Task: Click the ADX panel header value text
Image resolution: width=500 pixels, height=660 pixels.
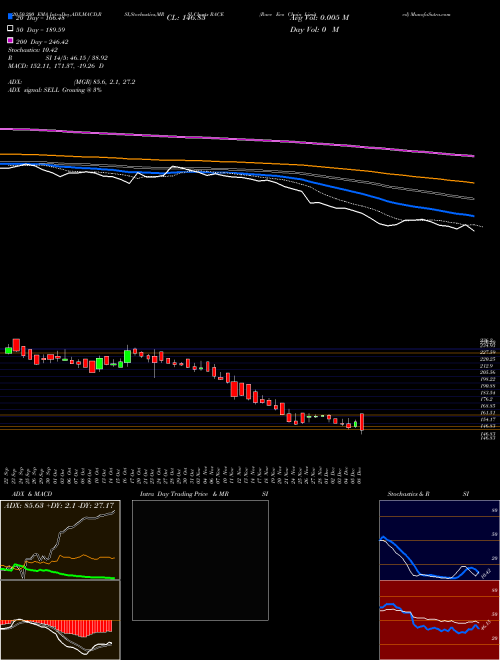Action: (x=59, y=505)
